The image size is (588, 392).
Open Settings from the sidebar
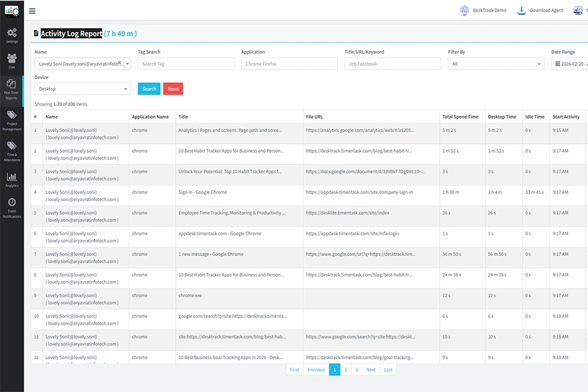(12, 35)
